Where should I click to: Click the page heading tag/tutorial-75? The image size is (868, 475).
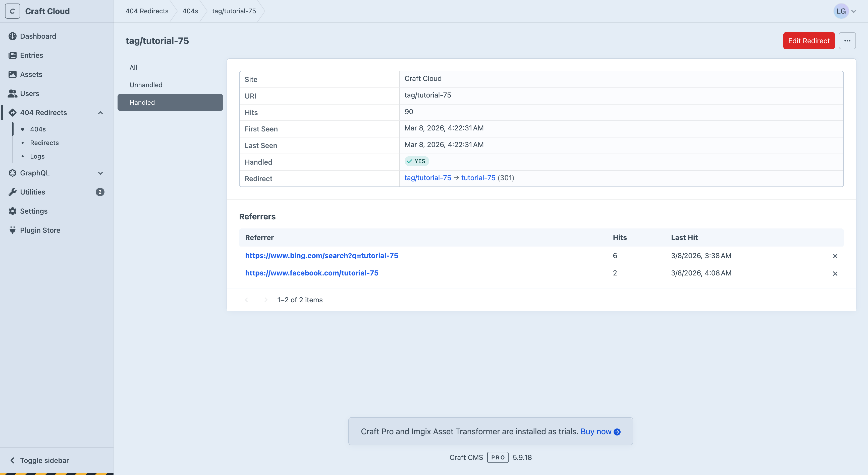coord(157,41)
